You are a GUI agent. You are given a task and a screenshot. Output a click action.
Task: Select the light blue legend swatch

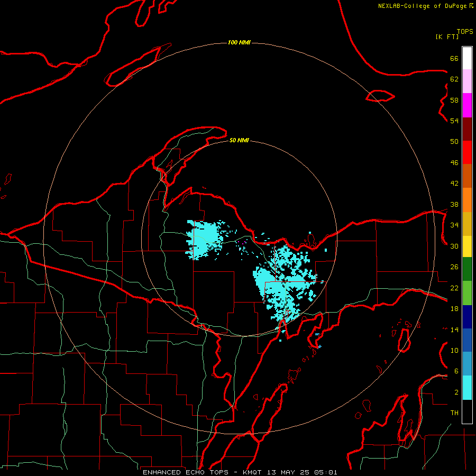pos(467,364)
